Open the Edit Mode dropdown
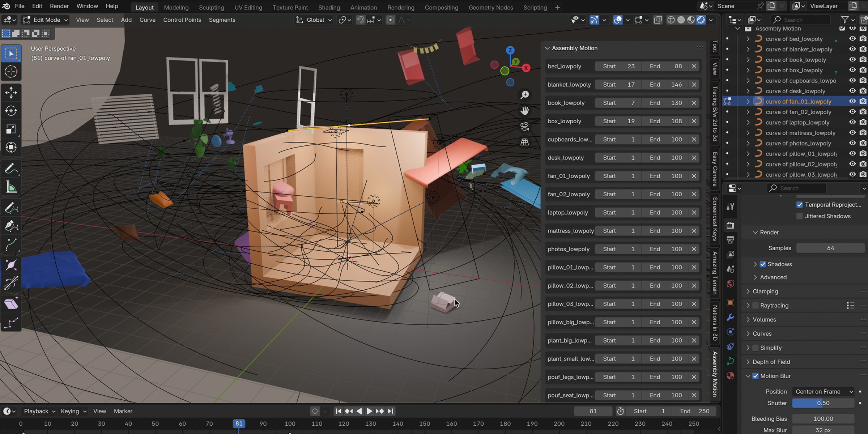The height and width of the screenshot is (434, 868). pos(46,20)
